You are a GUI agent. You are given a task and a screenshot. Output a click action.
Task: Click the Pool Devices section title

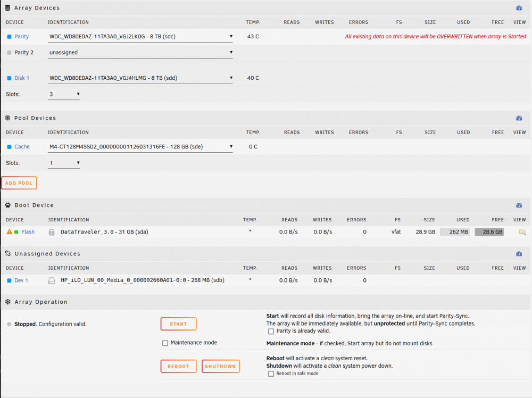click(x=35, y=118)
